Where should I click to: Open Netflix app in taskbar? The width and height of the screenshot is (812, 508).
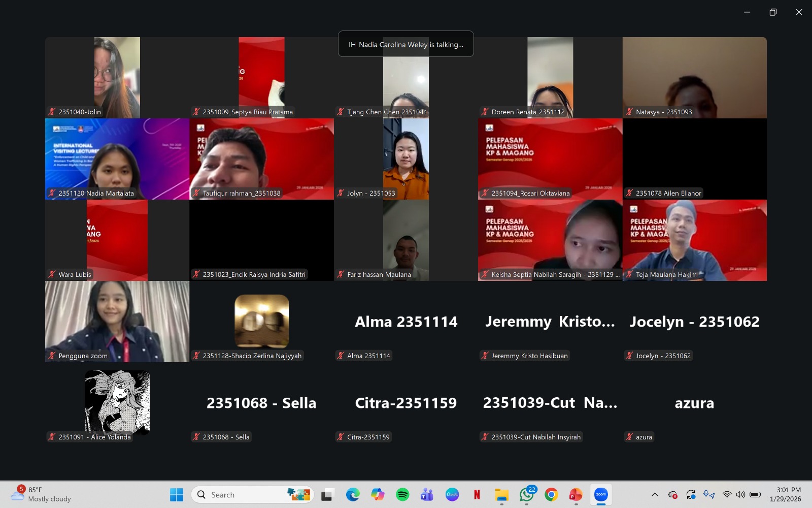[x=477, y=495]
